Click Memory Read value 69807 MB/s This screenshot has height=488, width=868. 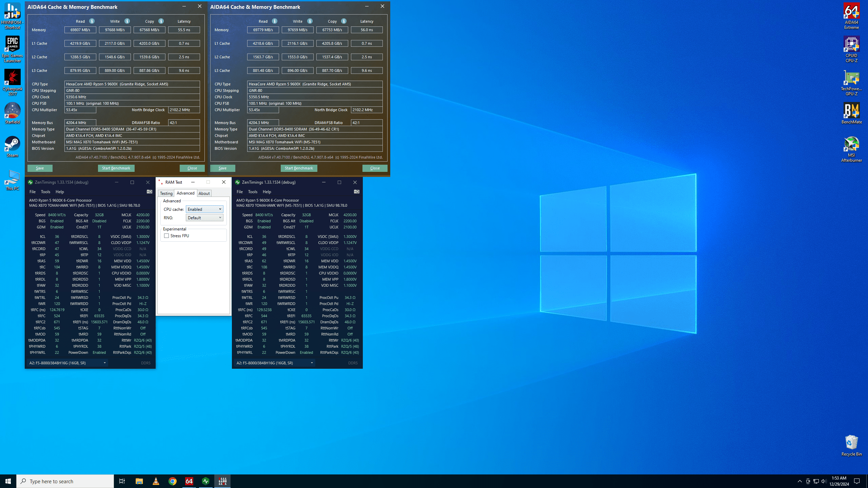point(80,30)
